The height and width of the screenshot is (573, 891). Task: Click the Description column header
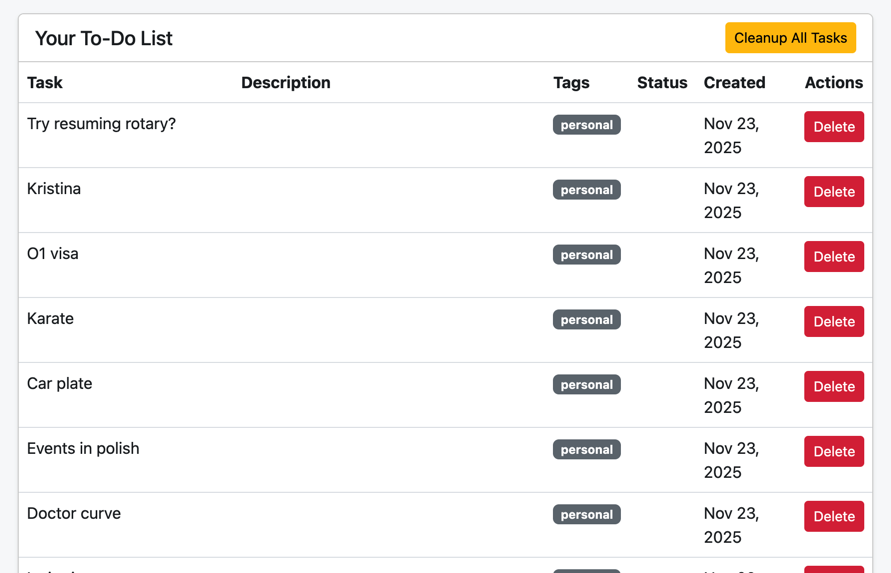285,83
